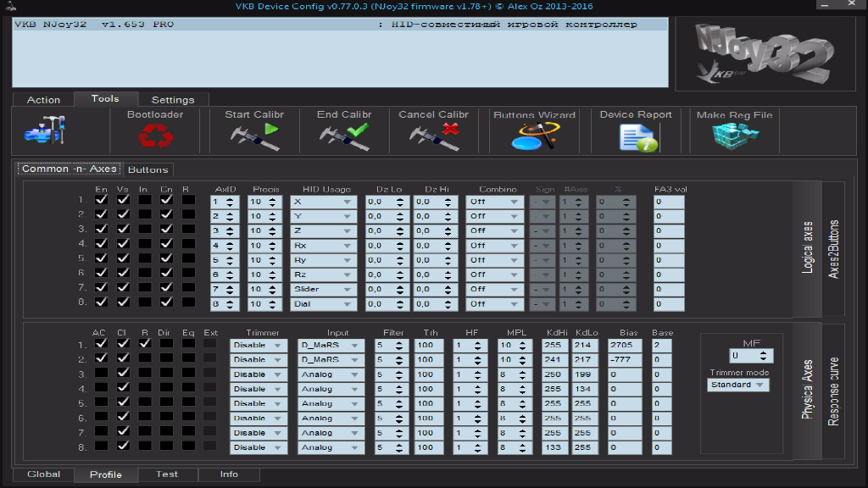Toggle Cn checkbox for logical axis 5
868x488 pixels.
[x=166, y=258]
